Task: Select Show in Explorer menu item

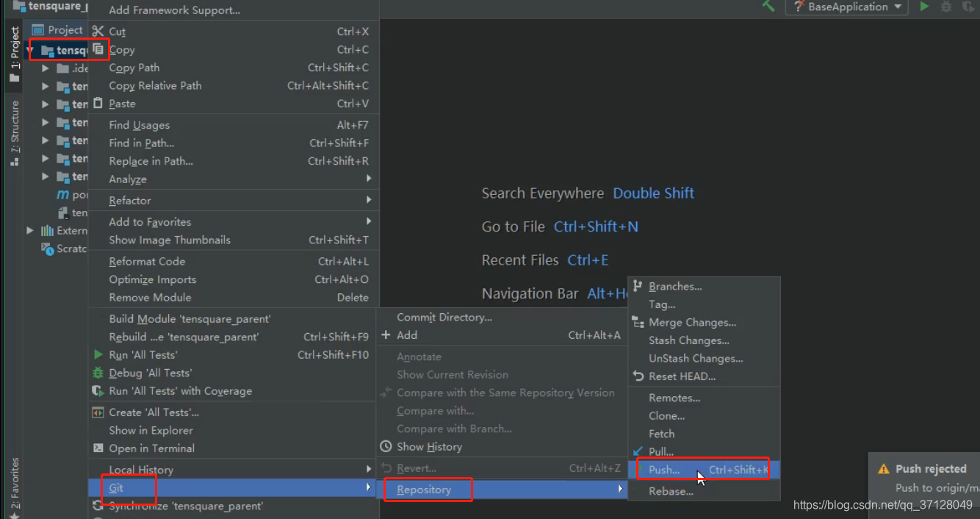Action: click(233, 430)
